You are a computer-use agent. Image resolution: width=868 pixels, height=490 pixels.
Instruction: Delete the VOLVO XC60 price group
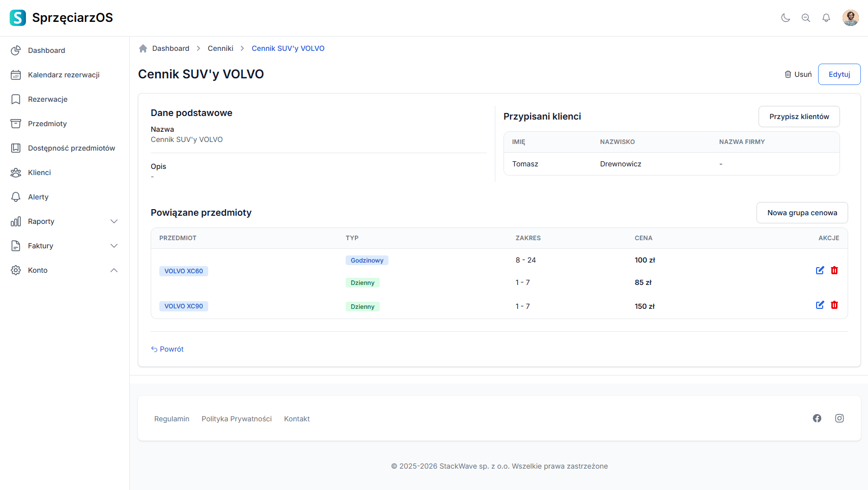[834, 270]
